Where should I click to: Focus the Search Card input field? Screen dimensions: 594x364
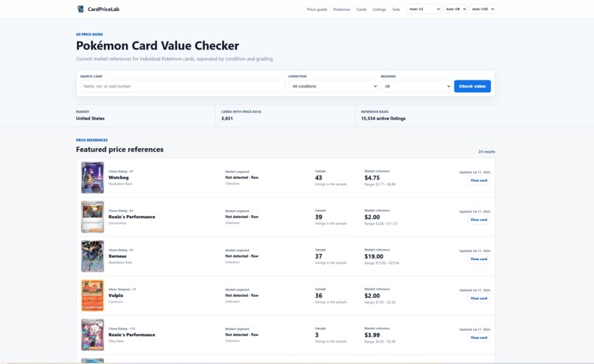(182, 86)
